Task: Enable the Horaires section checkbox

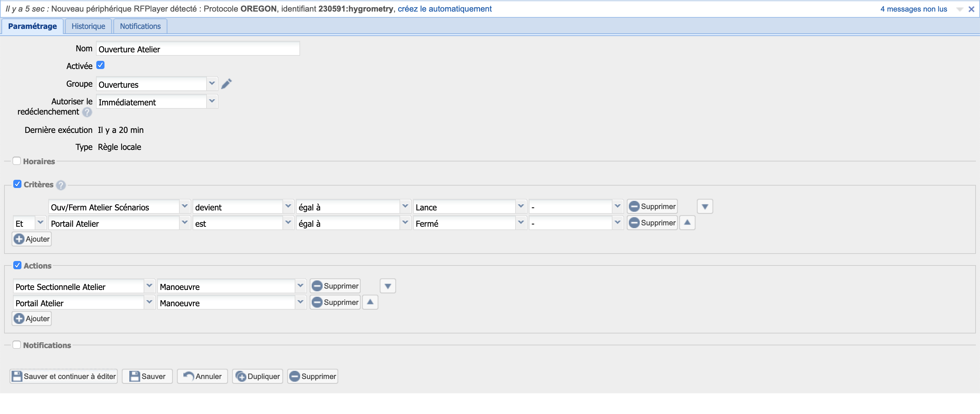Action: pyautogui.click(x=17, y=161)
